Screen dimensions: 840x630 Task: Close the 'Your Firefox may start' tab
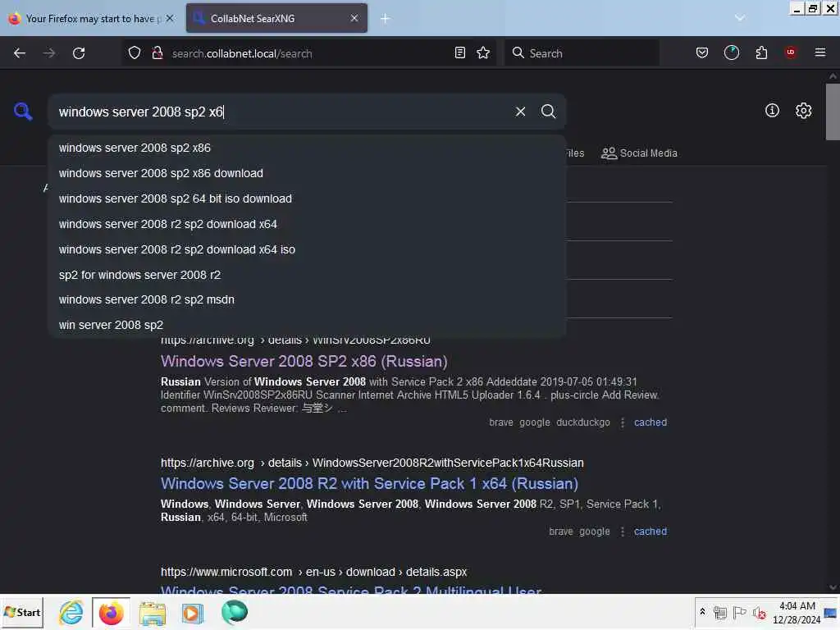tap(170, 18)
